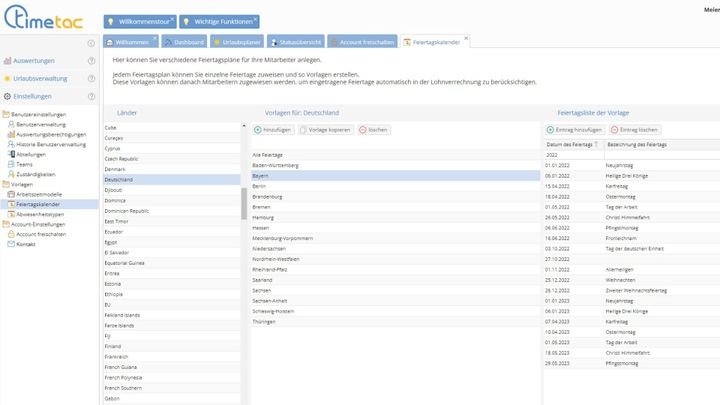Click the info icon above the sidebar
This screenshot has width=720, height=405.
click(x=92, y=42)
